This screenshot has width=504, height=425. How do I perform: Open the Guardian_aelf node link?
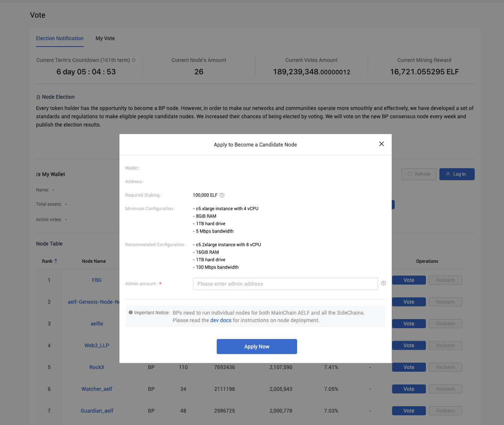(97, 411)
